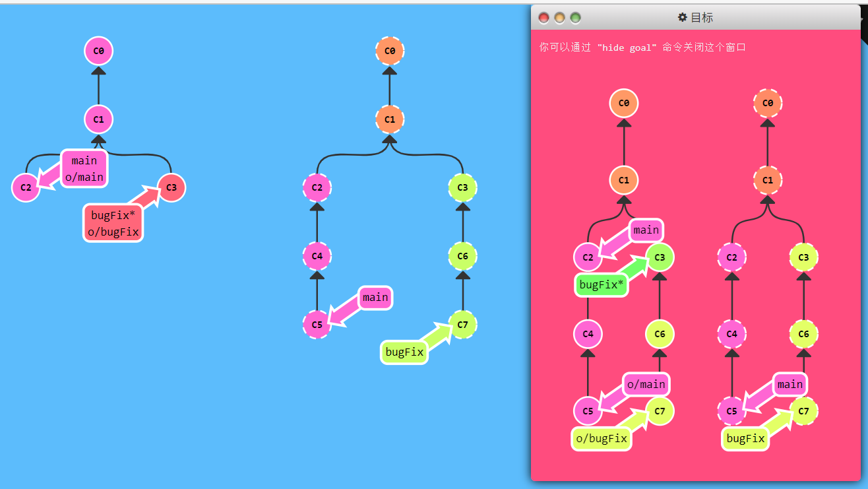Click 'bugFix' label pointing to dashed C7 in goal

pyautogui.click(x=745, y=438)
